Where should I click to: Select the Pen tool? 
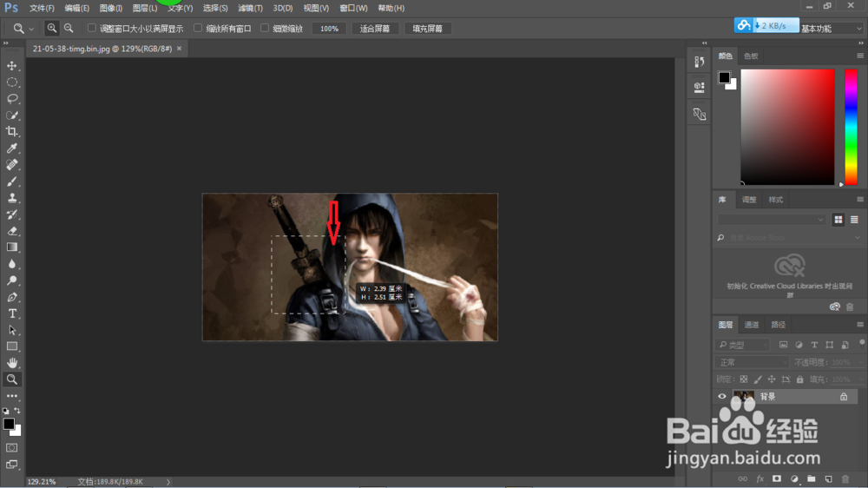11,297
